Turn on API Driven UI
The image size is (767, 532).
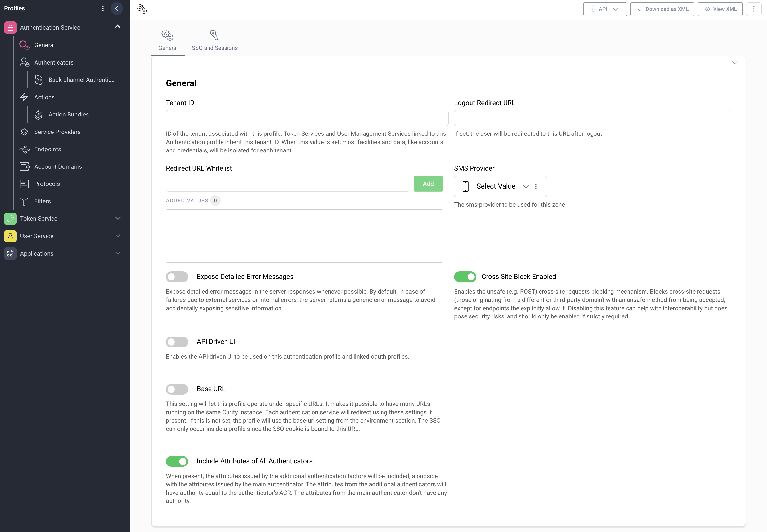(177, 342)
